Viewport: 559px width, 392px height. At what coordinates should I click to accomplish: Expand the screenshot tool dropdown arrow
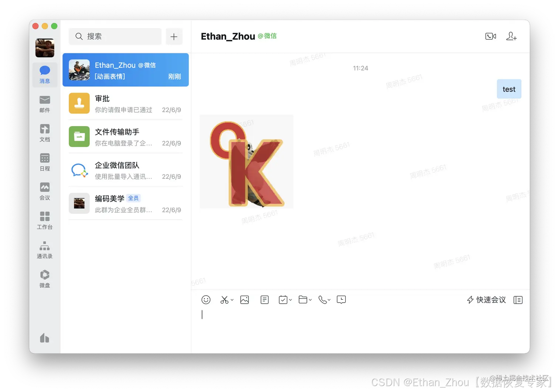point(232,300)
